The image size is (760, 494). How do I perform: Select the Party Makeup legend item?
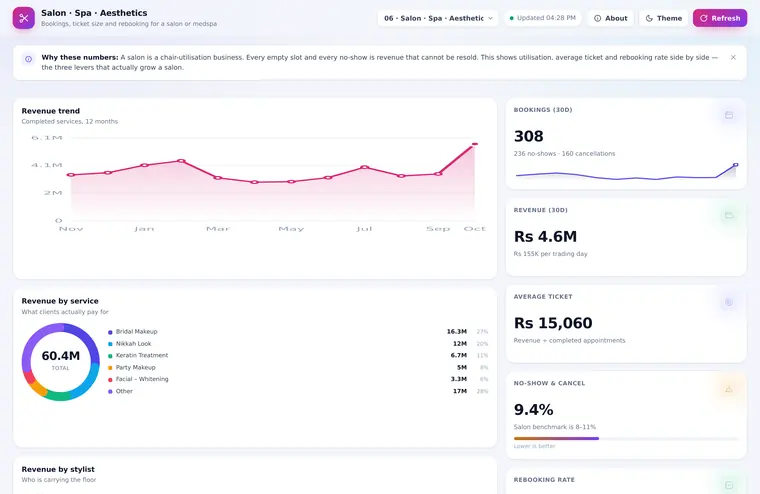[298, 367]
